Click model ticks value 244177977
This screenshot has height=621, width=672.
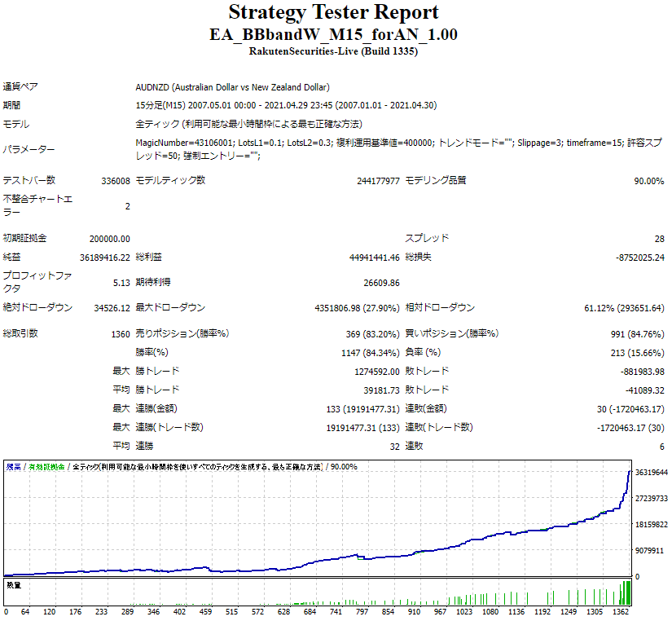point(378,181)
